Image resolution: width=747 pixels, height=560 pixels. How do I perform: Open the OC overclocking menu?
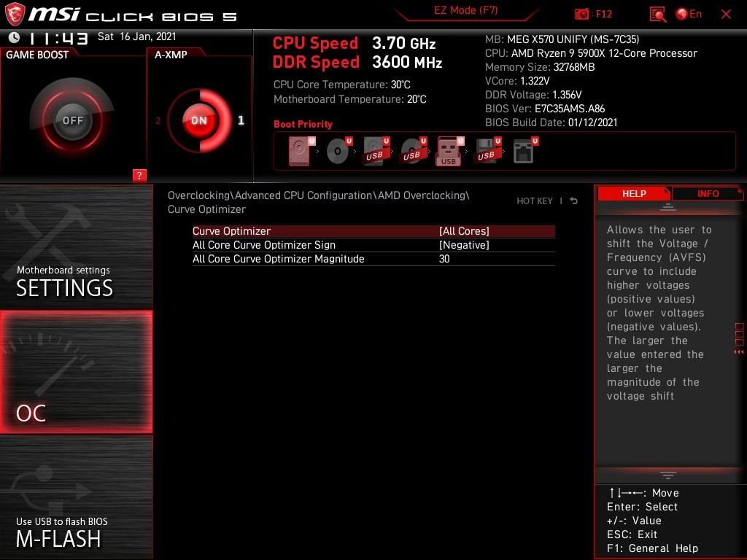(x=76, y=372)
